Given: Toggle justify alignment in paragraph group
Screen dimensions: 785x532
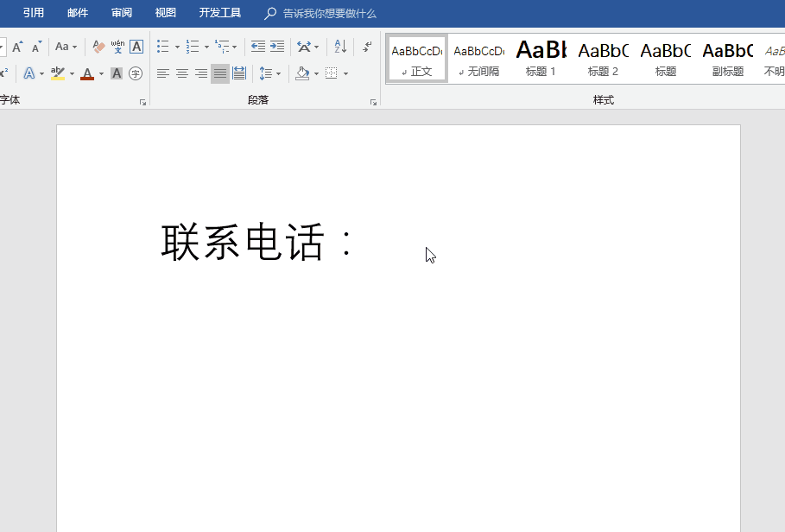Looking at the screenshot, I should [220, 73].
